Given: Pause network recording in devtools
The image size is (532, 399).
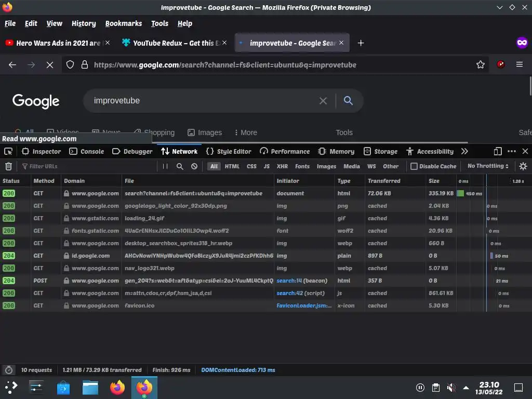Looking at the screenshot, I should click(x=165, y=166).
